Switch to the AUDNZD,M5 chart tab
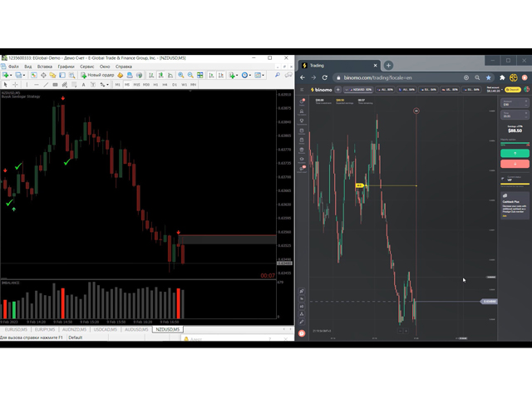 coord(74,329)
